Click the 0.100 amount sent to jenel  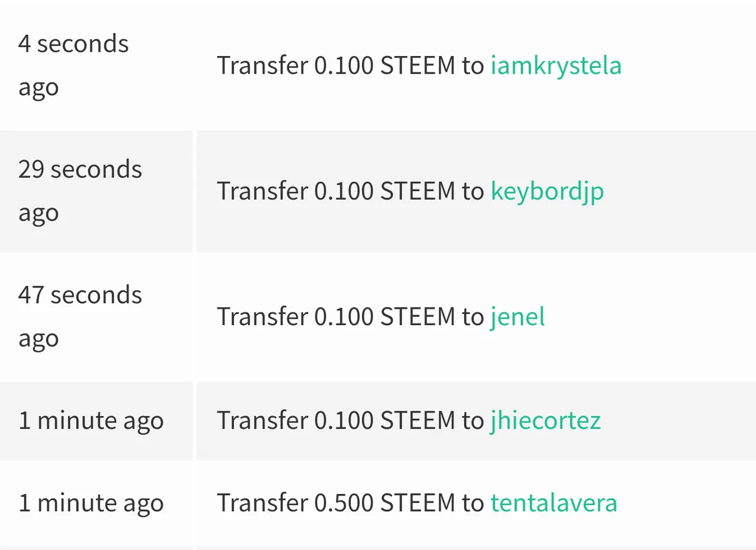click(343, 316)
